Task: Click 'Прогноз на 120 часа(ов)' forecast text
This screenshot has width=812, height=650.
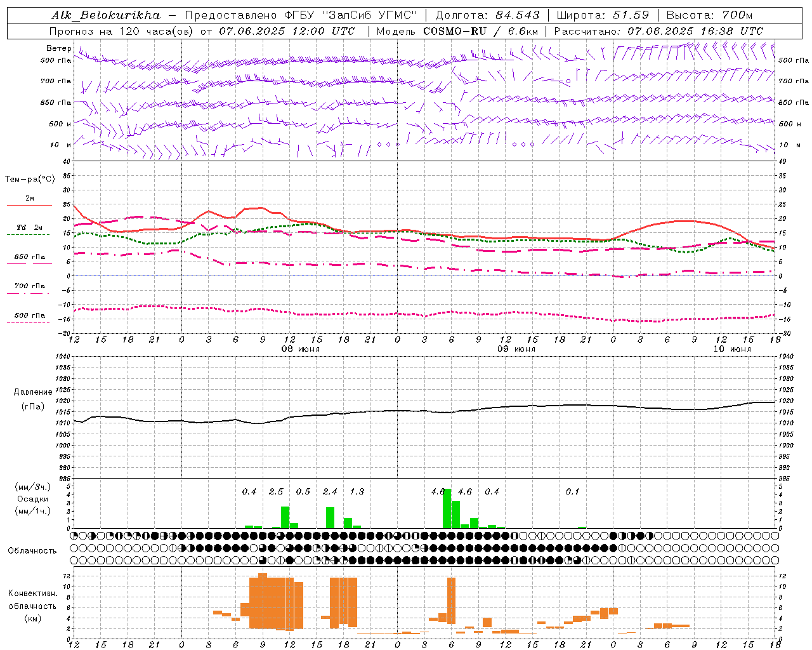Action: [122, 31]
